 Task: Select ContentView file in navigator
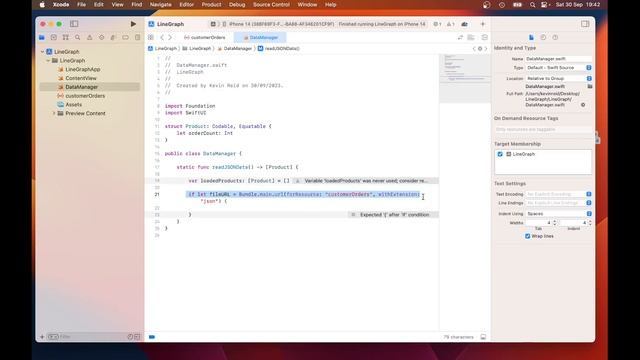(81, 78)
